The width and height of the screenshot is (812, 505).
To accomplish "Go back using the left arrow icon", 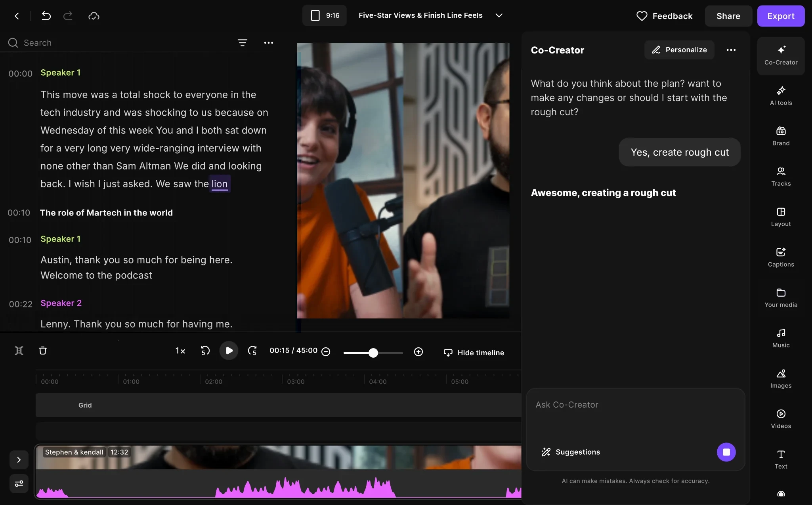I will (x=17, y=16).
